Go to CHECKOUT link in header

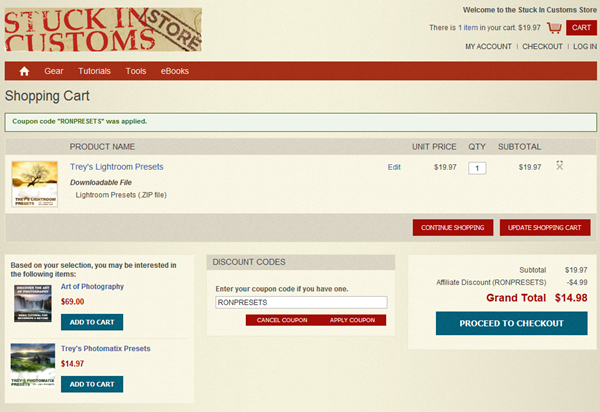coord(542,46)
